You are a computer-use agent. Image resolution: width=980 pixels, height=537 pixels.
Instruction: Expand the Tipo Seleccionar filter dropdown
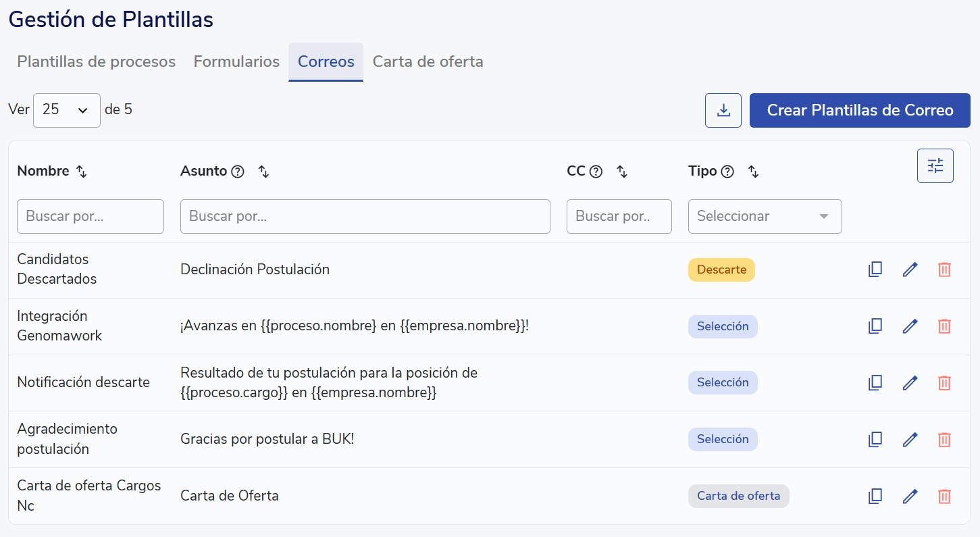click(765, 216)
